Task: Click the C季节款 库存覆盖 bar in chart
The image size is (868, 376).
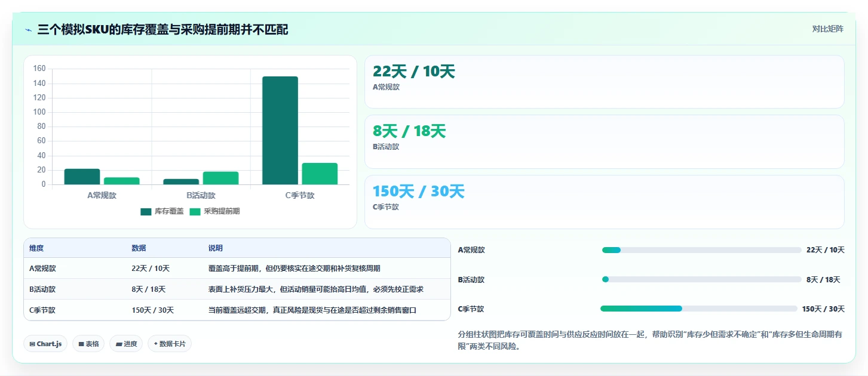Action: pos(280,131)
